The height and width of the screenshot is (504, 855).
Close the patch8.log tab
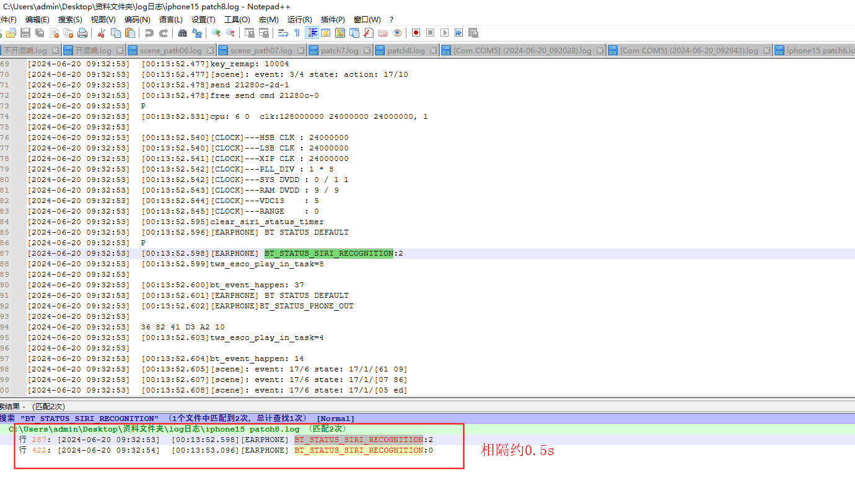point(433,51)
